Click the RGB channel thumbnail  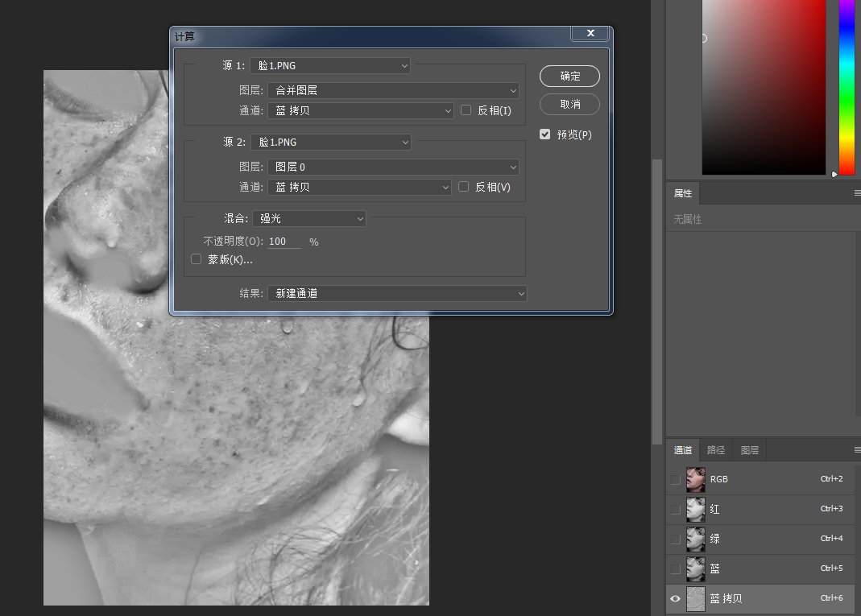coord(696,479)
